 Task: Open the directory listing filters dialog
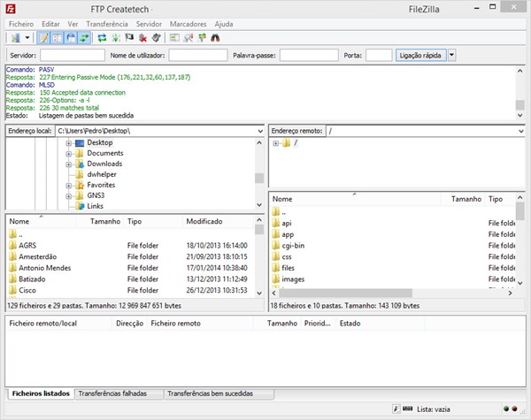click(174, 37)
